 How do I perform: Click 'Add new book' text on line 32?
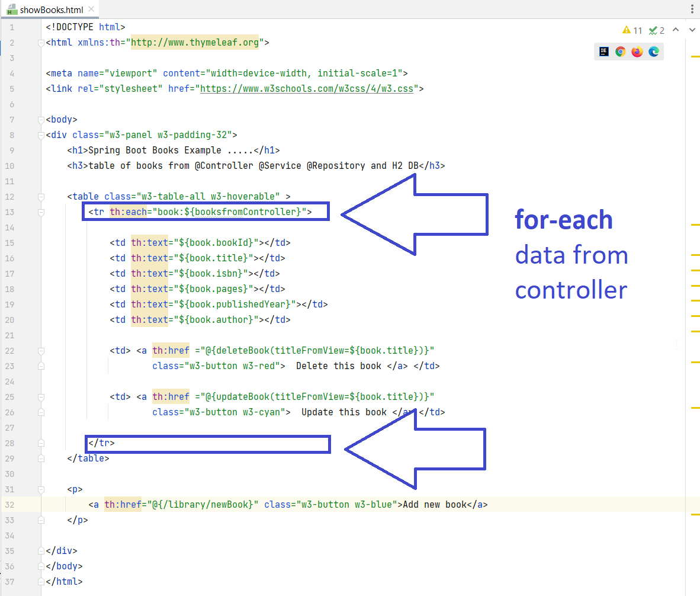[434, 505]
